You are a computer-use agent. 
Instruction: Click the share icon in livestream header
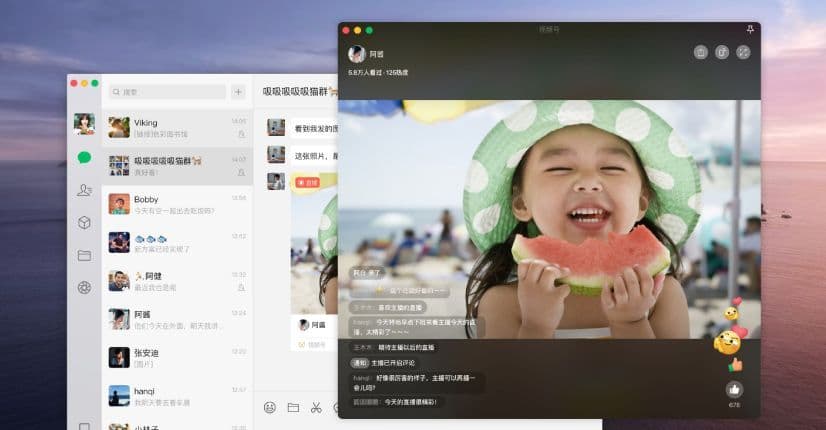(x=722, y=52)
